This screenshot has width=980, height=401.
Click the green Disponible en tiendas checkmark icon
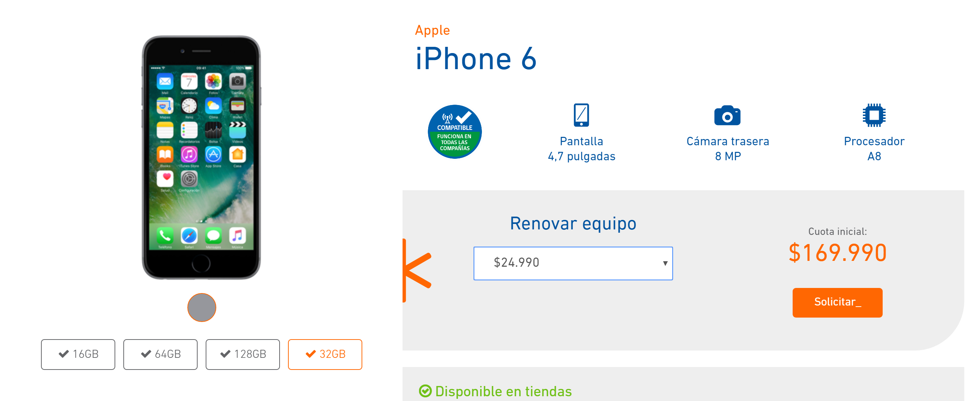click(425, 391)
